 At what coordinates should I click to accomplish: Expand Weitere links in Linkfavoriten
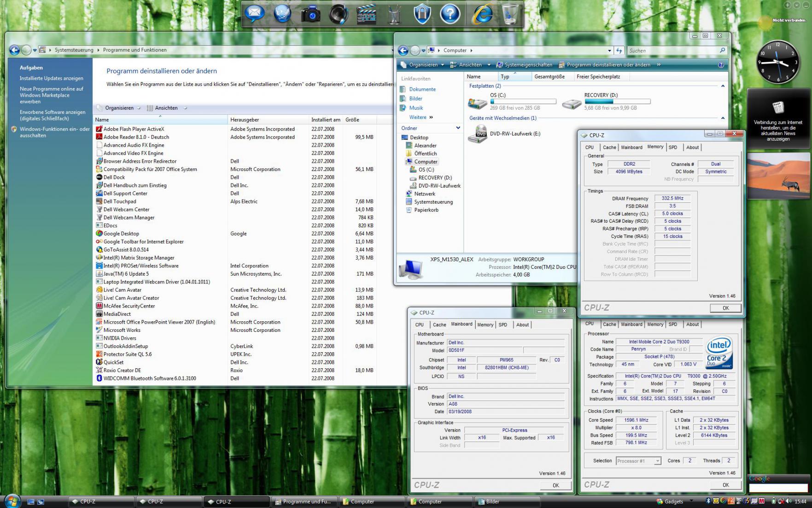coord(421,118)
